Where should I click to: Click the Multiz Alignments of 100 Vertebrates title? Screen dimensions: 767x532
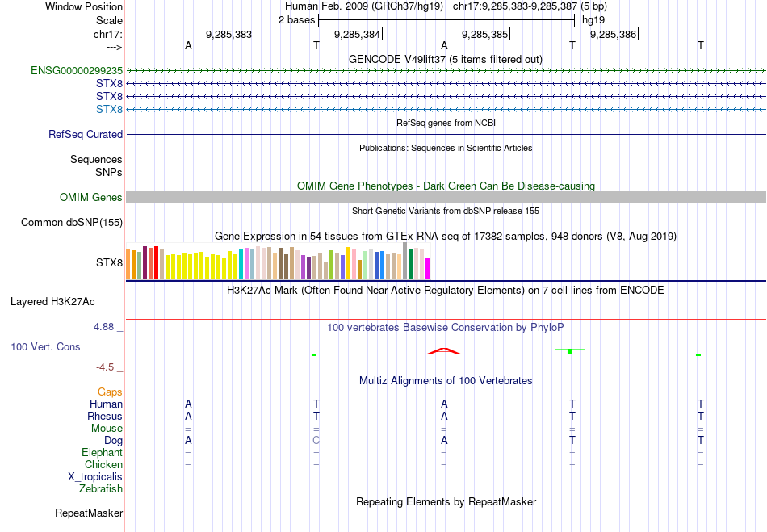[x=446, y=381]
